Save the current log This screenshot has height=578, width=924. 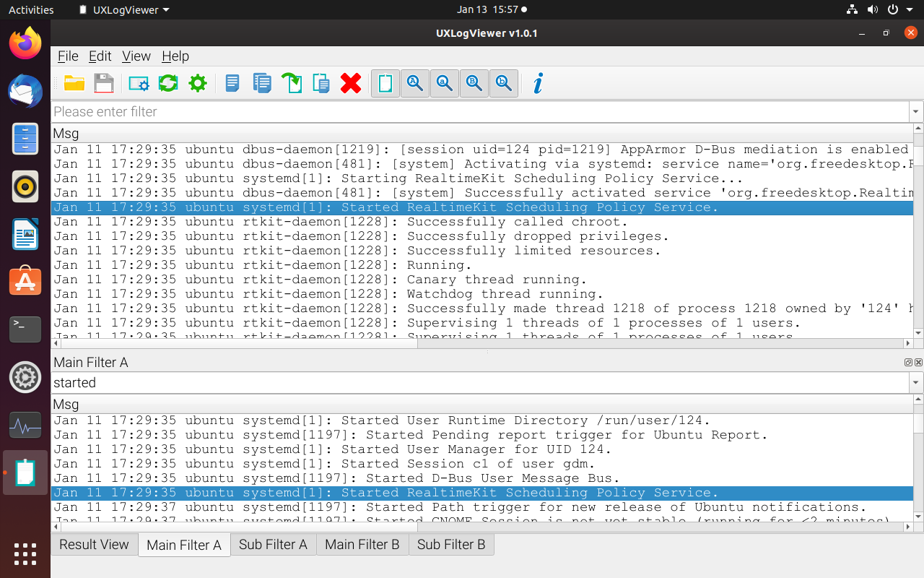click(104, 82)
